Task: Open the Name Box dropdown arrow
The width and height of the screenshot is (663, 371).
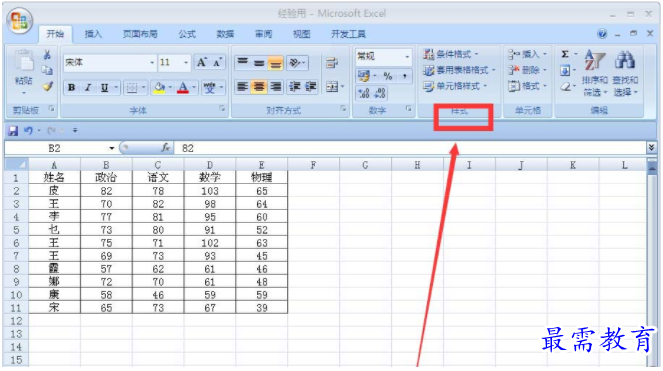Action: point(111,148)
